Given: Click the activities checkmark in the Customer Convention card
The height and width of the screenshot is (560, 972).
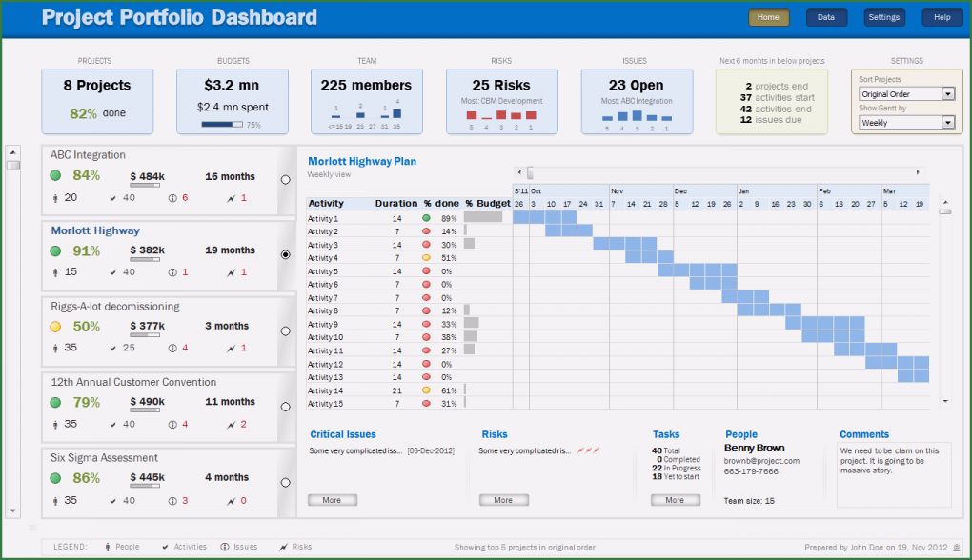Looking at the screenshot, I should click(x=113, y=425).
